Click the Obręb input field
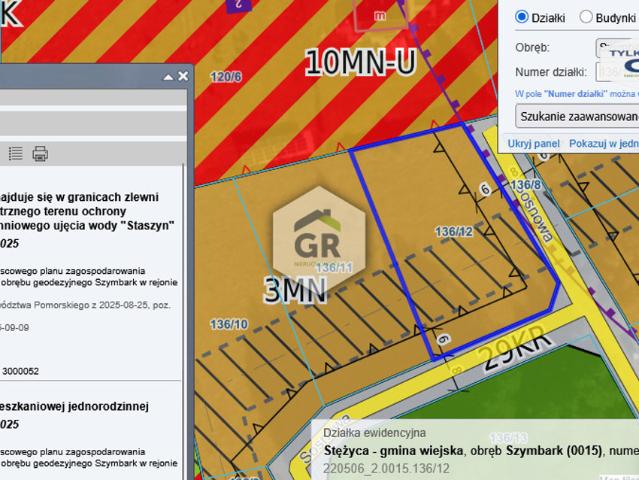The height and width of the screenshot is (480, 639). [617, 48]
